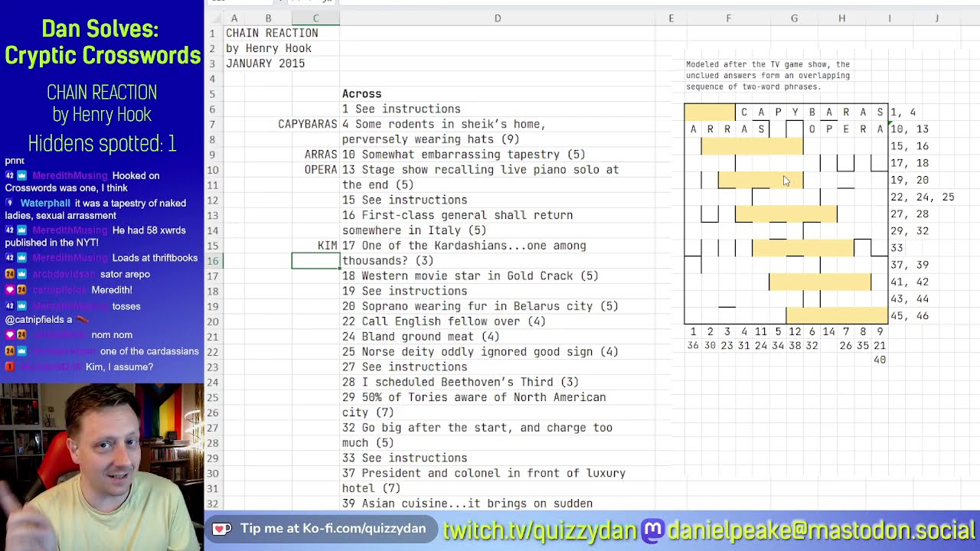The width and height of the screenshot is (980, 551).
Task: Click the 'CHAIN REACTION' title cell
Action: [272, 33]
